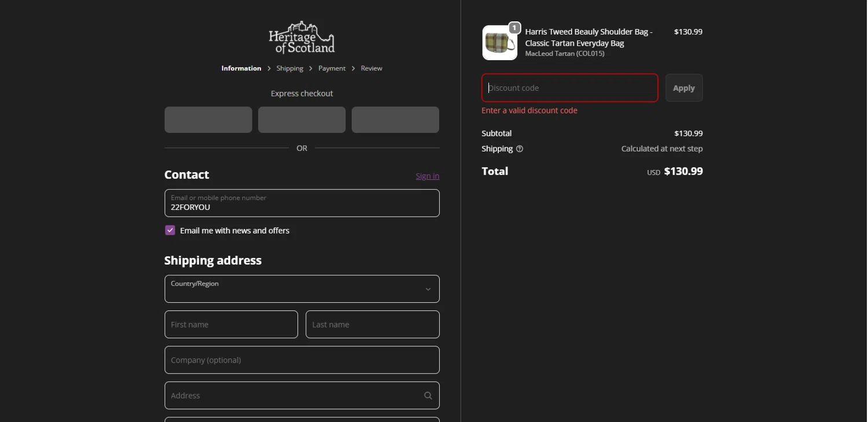Click the third express checkout button
Screen dimensions: 868x422
[396, 120]
